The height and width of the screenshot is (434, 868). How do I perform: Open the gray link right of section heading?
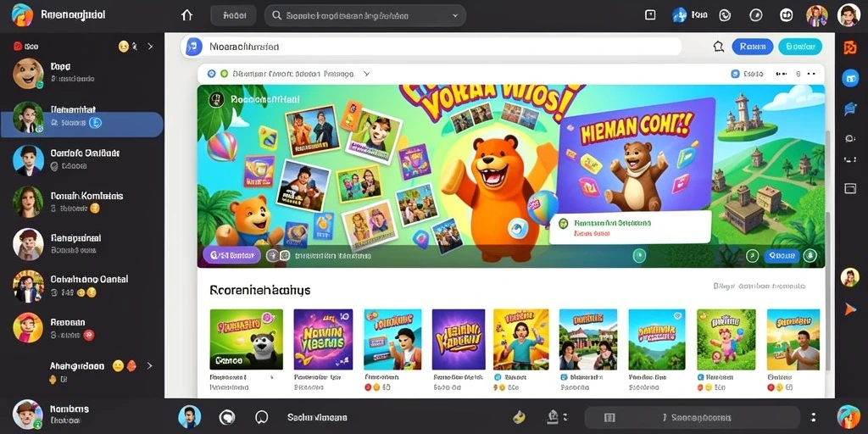(759, 287)
